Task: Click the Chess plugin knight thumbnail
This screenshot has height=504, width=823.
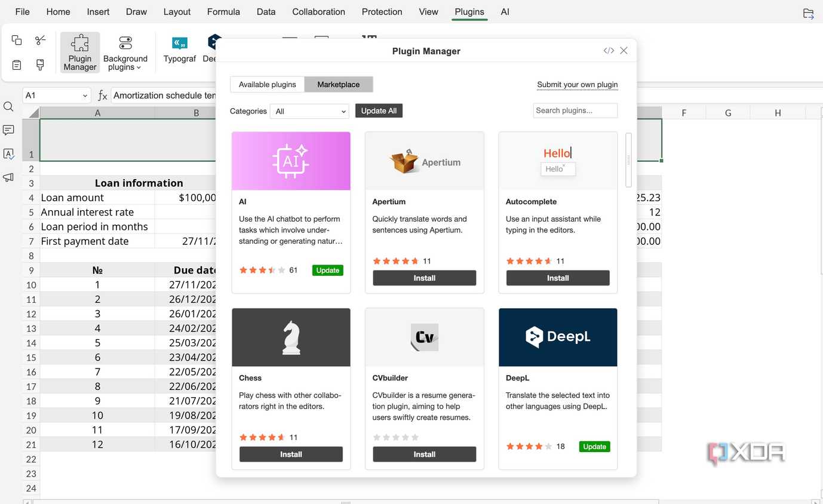Action: coord(291,337)
